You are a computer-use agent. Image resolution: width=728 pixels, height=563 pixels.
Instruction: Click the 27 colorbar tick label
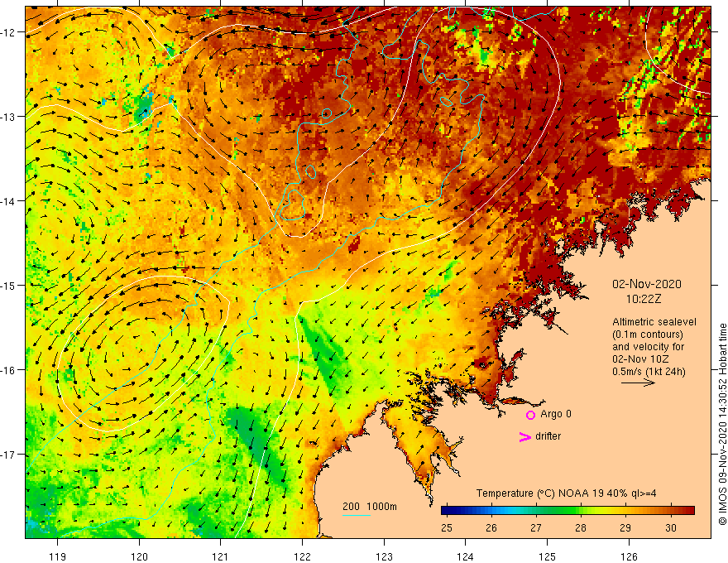[x=536, y=527]
